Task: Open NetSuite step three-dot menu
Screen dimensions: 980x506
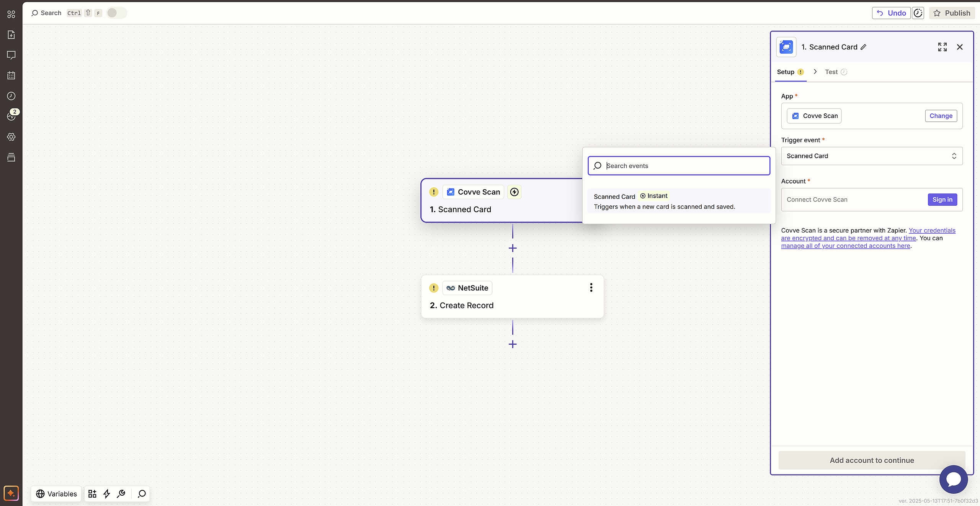Action: [x=591, y=288]
